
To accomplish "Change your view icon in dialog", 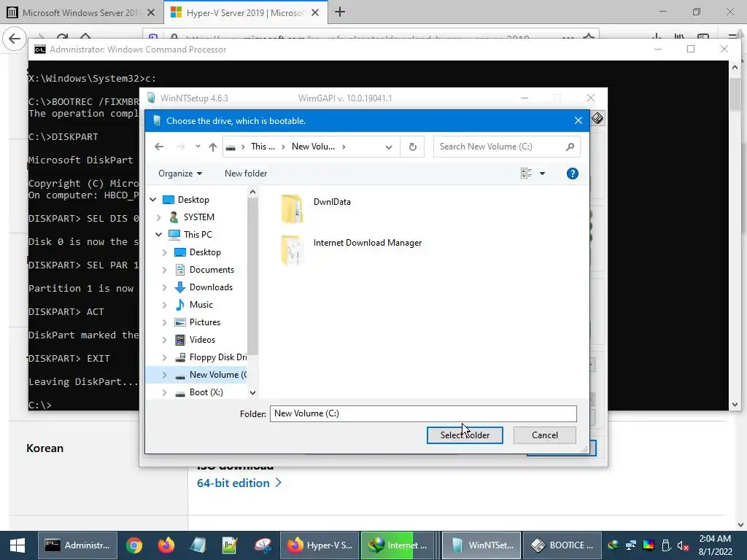I will pyautogui.click(x=527, y=174).
